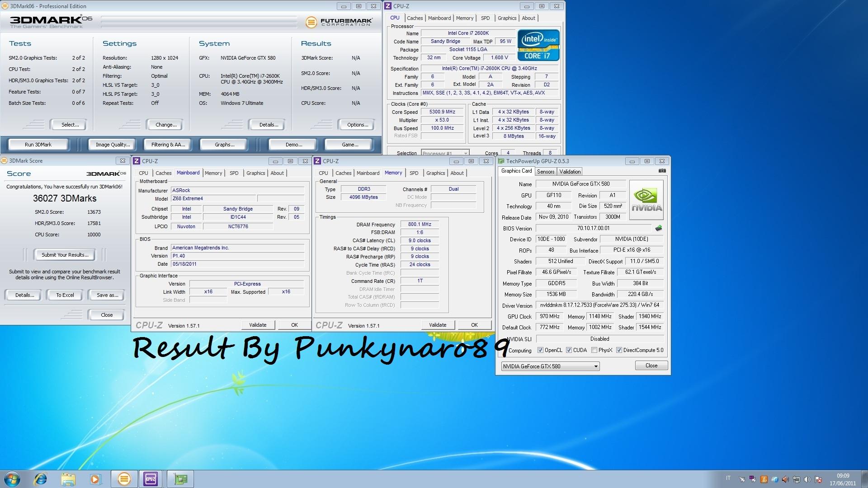The height and width of the screenshot is (488, 868).
Task: Click the 36027 3DMarks score text
Action: (65, 198)
